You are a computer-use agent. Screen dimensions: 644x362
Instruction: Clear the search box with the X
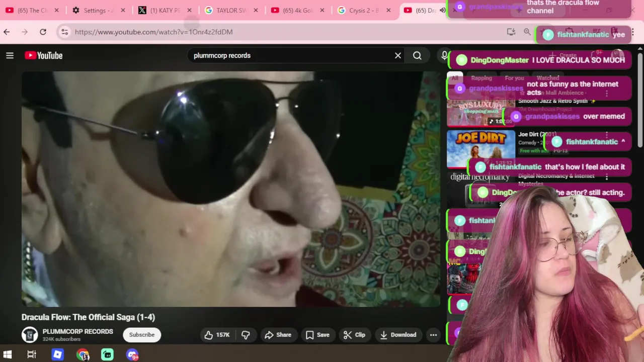(x=398, y=55)
